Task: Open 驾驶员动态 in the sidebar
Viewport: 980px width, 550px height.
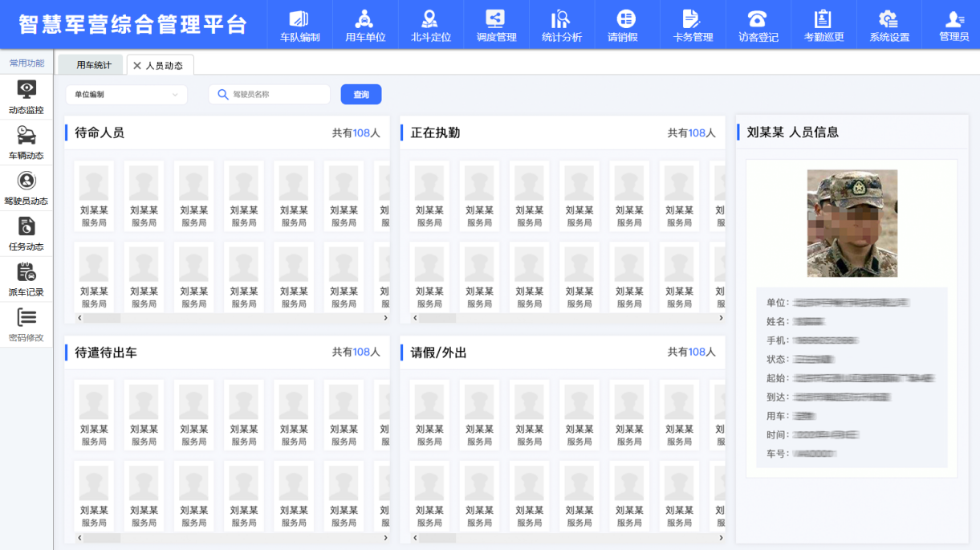Action: 26,189
